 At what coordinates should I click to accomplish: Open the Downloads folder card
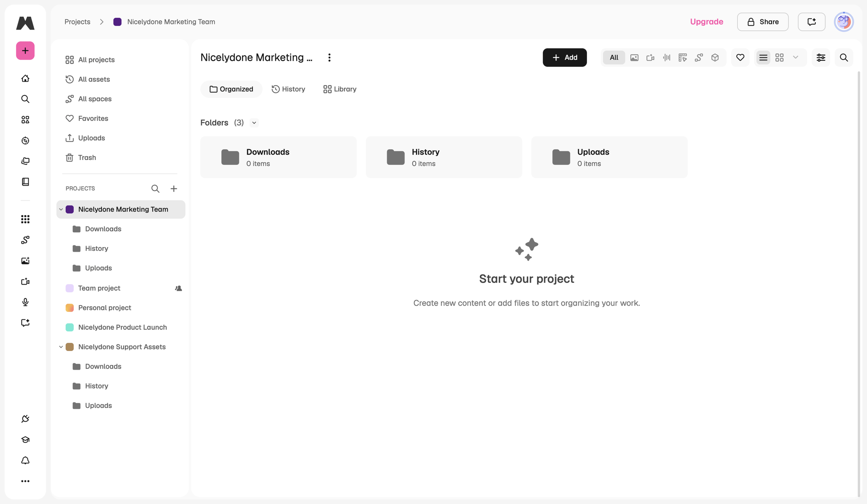tap(279, 157)
